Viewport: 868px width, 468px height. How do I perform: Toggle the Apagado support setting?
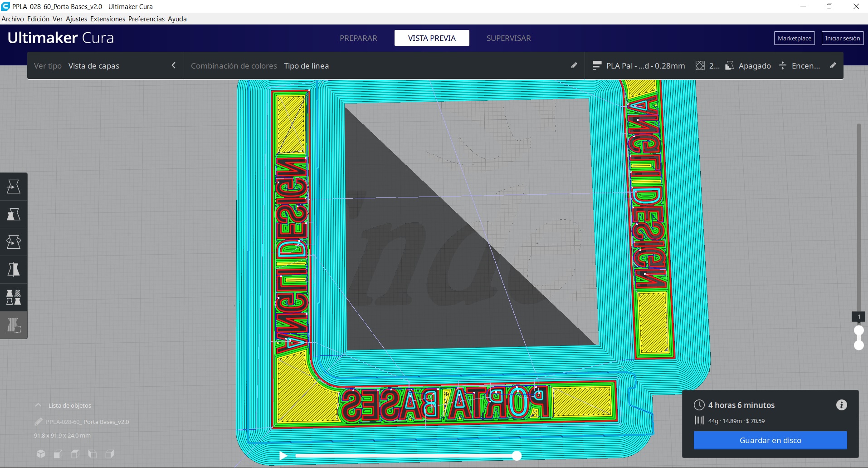click(x=754, y=66)
